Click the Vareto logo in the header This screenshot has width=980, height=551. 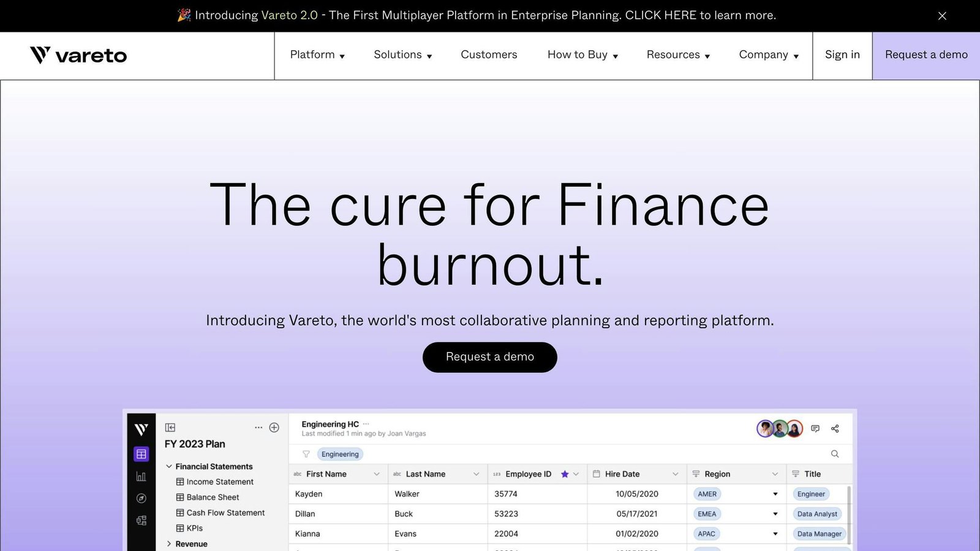[78, 55]
